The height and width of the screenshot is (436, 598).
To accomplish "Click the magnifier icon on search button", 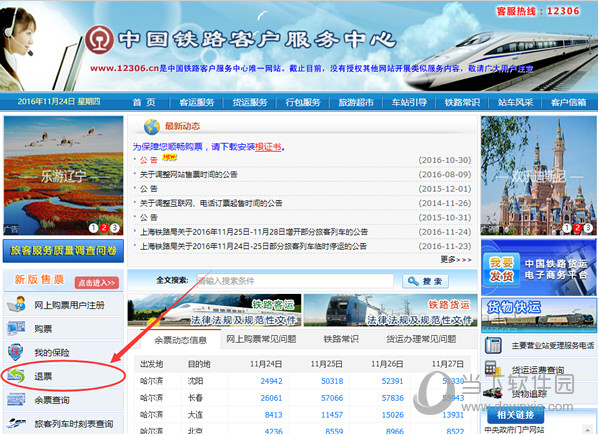I will (413, 281).
